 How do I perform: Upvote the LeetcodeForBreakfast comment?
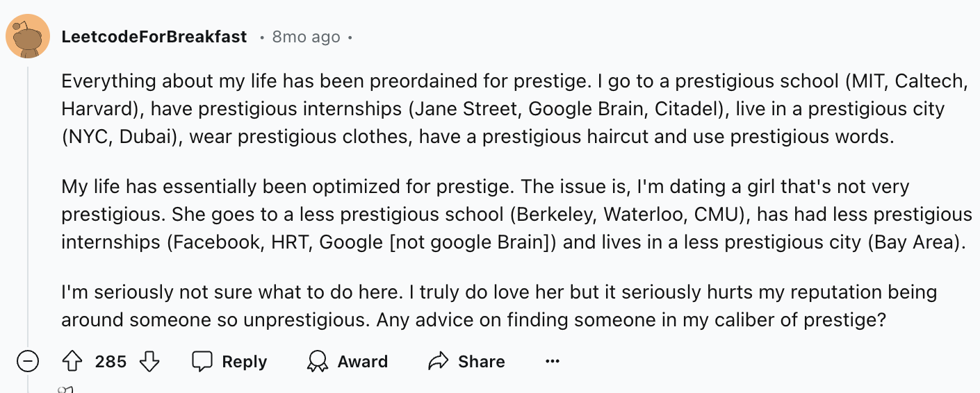(x=72, y=362)
